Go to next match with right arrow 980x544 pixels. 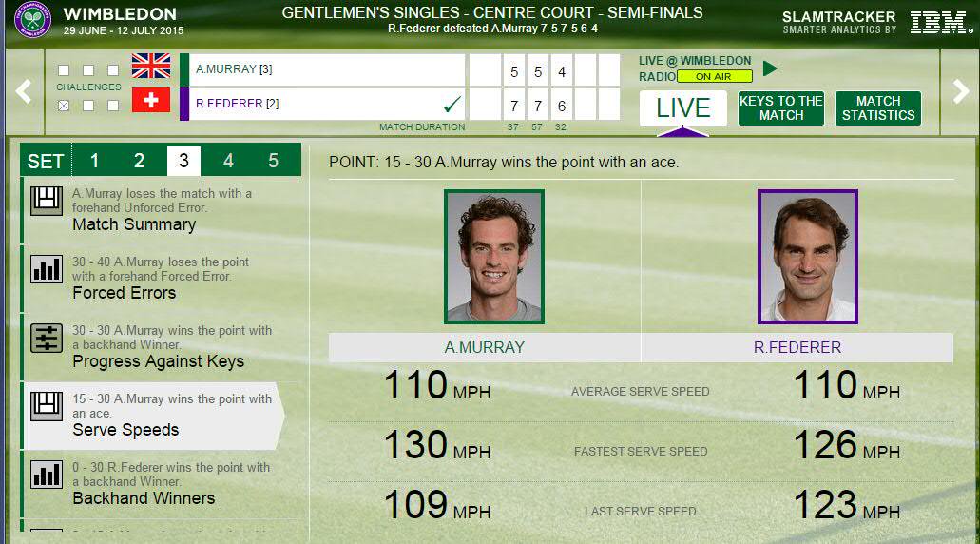coord(959,91)
